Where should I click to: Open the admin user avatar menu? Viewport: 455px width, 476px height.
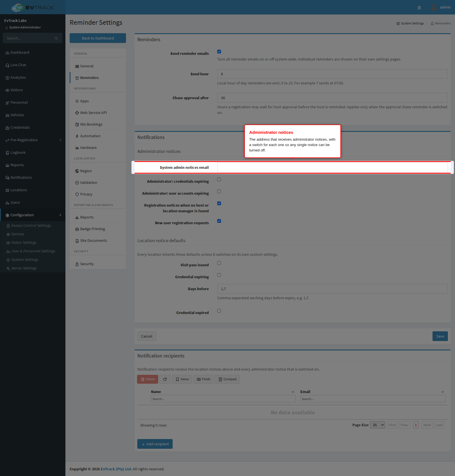pyautogui.click(x=440, y=7)
